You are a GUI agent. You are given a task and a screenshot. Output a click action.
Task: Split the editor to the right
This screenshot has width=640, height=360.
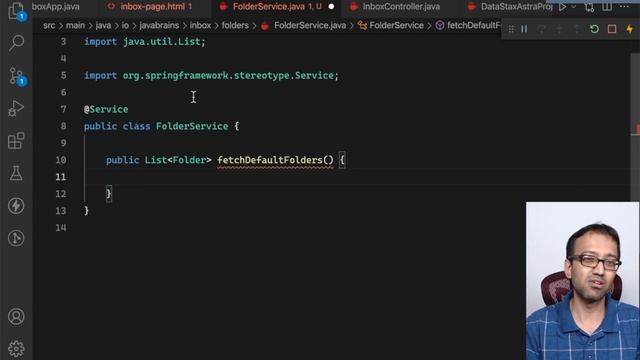click(x=607, y=7)
